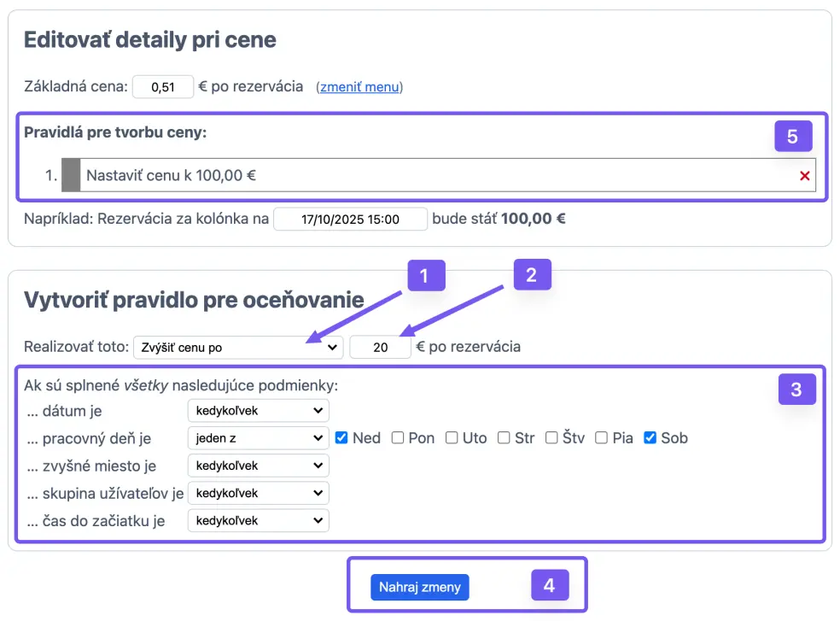Expand the 'pracovný deň je' dropdown

(258, 438)
